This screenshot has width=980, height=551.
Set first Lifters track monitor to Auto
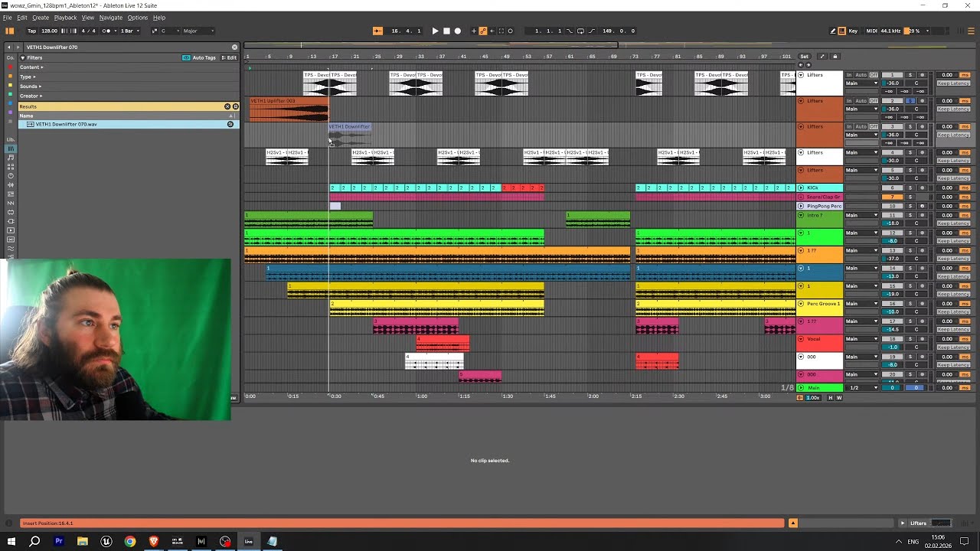pos(861,75)
